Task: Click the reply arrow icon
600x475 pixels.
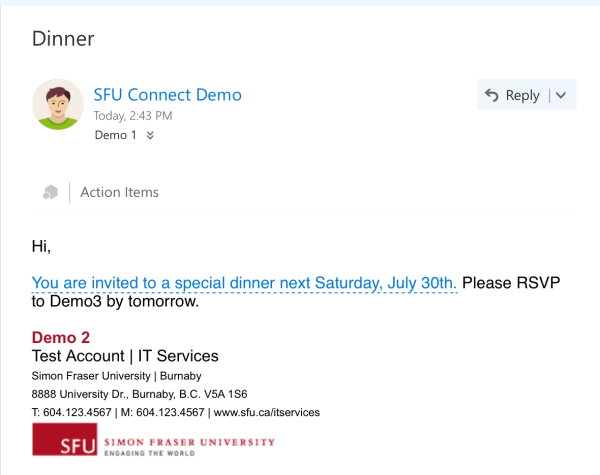Action: click(x=492, y=95)
